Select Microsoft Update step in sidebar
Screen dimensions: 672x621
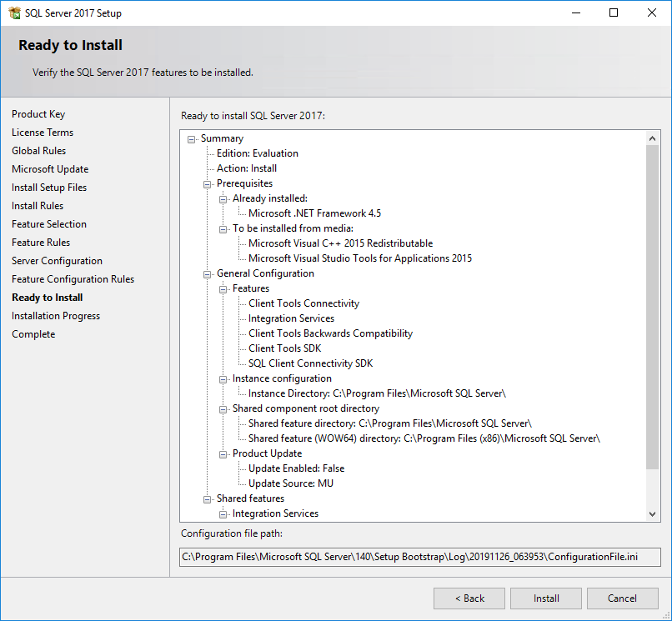50,169
